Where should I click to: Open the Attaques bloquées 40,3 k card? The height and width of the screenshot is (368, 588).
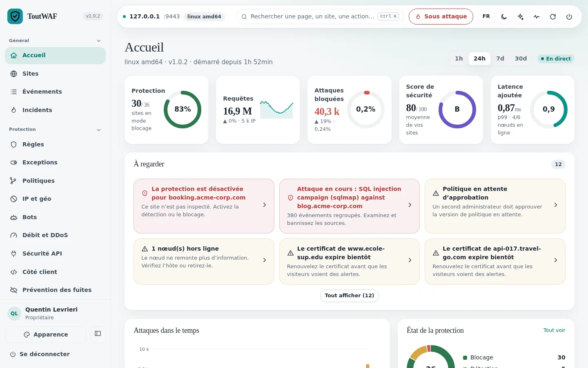350,110
